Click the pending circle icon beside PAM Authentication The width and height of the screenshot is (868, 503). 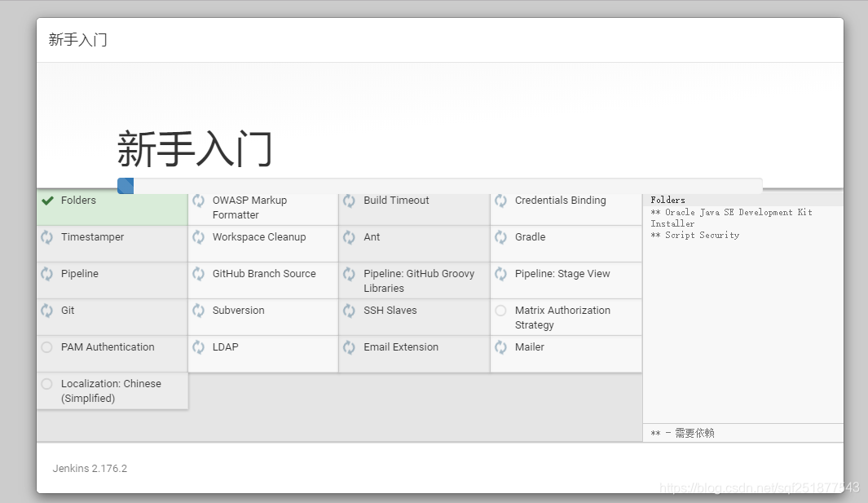click(47, 346)
